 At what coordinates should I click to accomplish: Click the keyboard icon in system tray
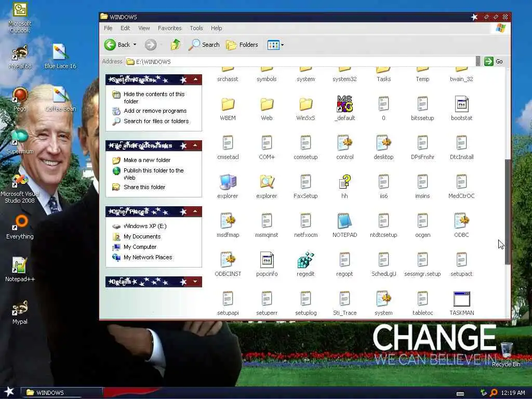[460, 394]
